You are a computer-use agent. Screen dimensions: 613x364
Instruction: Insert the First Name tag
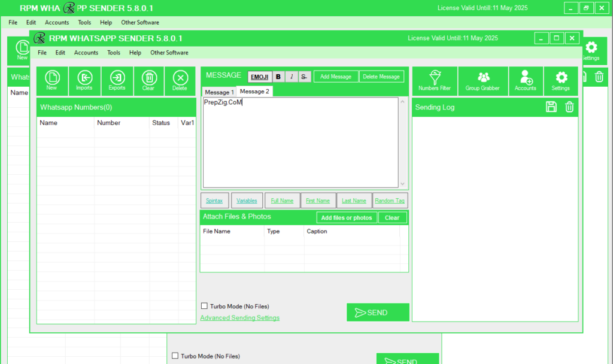(x=318, y=201)
